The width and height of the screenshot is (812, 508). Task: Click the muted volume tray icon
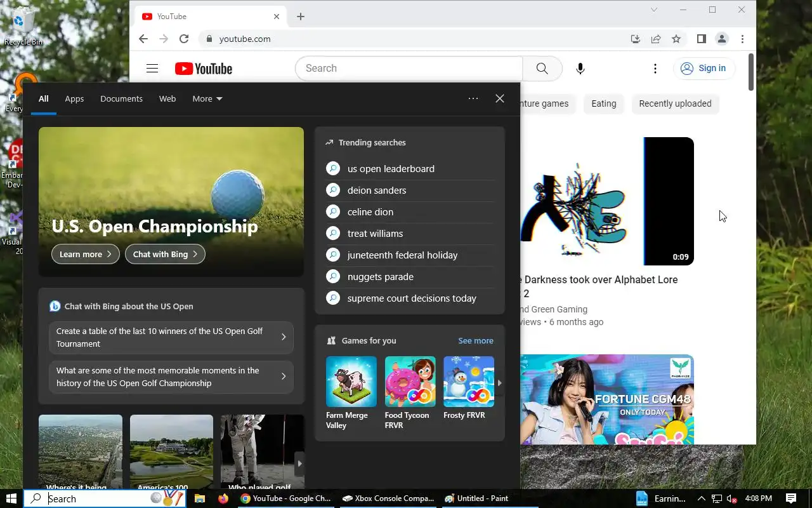tap(731, 498)
